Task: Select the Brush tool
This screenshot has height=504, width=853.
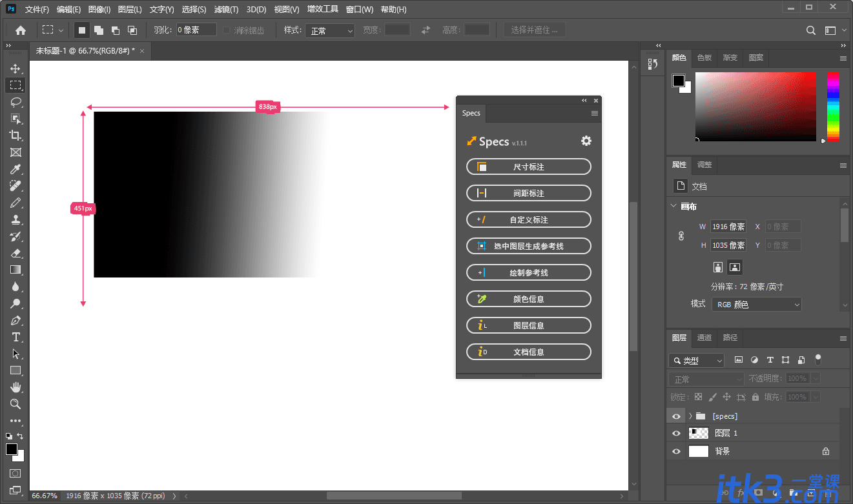Action: (15, 203)
